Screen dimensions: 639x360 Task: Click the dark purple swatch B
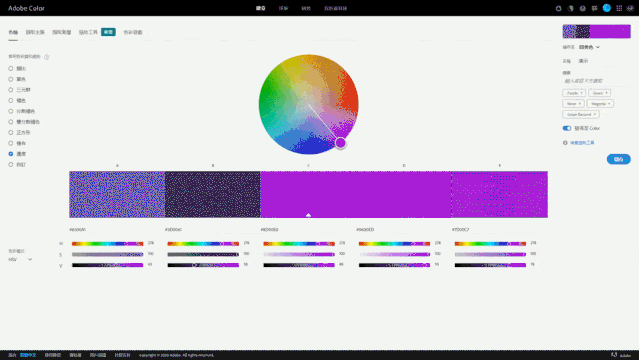[x=213, y=194]
